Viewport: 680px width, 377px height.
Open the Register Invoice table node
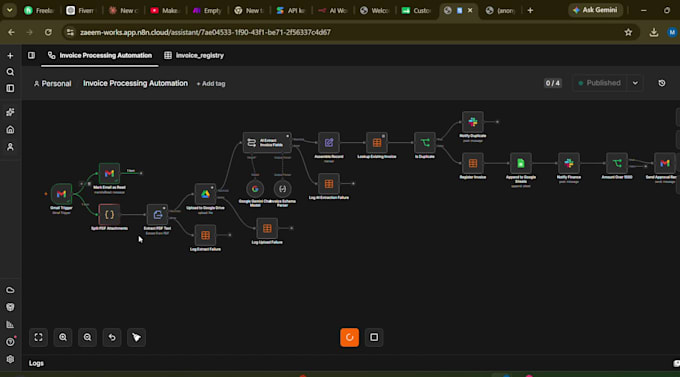(x=473, y=163)
